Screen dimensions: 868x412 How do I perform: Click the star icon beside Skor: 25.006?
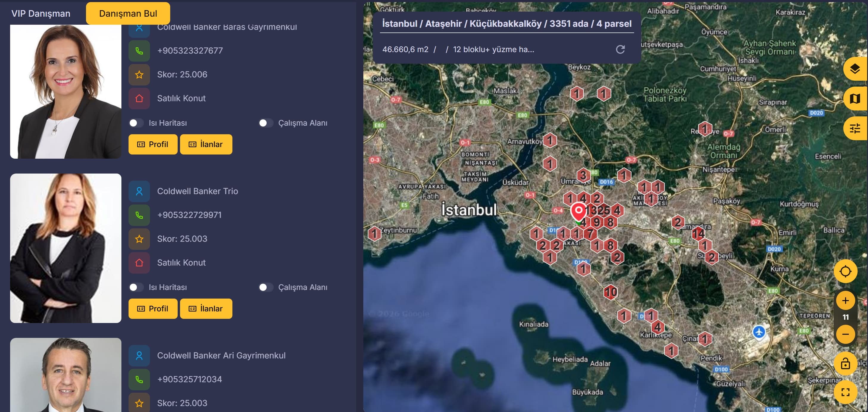[139, 74]
